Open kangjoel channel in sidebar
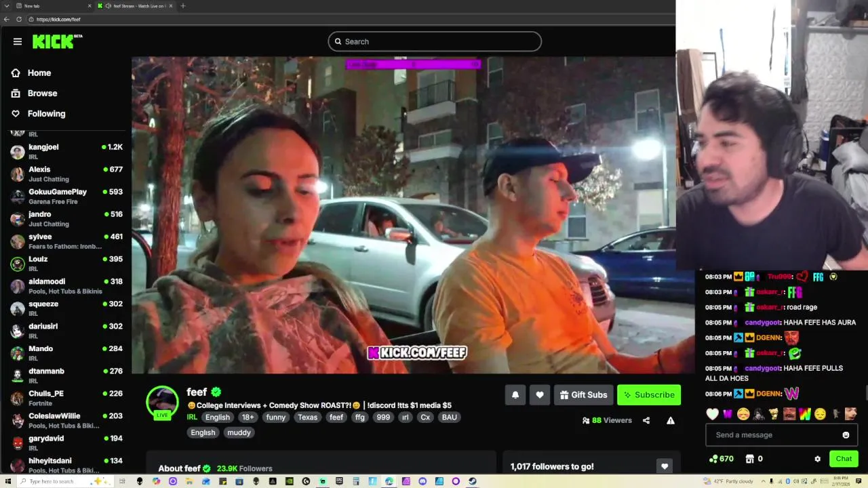The image size is (868, 488). coord(66,151)
